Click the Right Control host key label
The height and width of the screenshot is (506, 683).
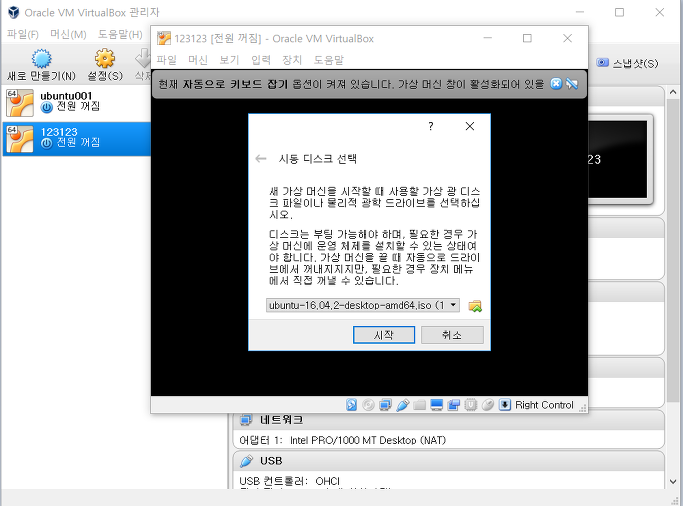(x=544, y=405)
